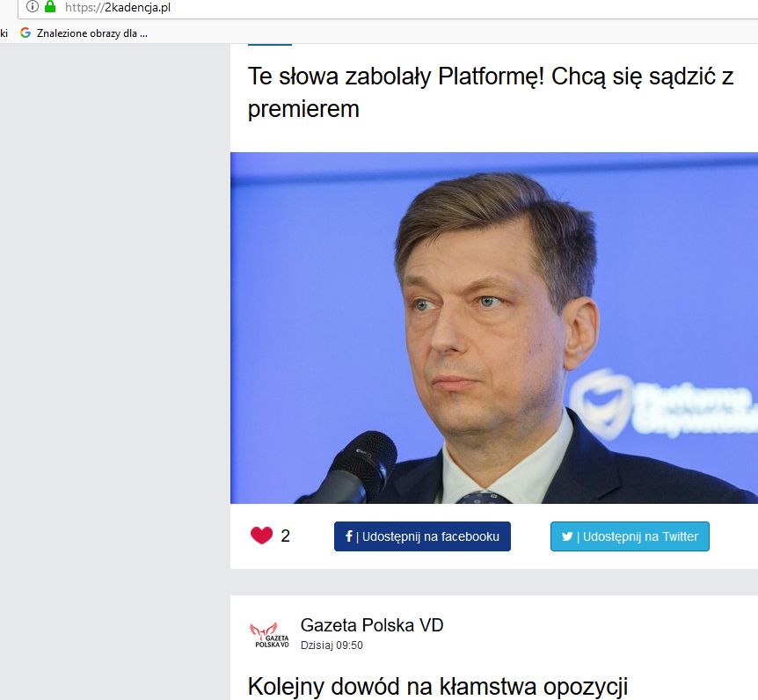Image resolution: width=758 pixels, height=700 pixels.
Task: Click the green padlock security icon
Action: click(50, 7)
